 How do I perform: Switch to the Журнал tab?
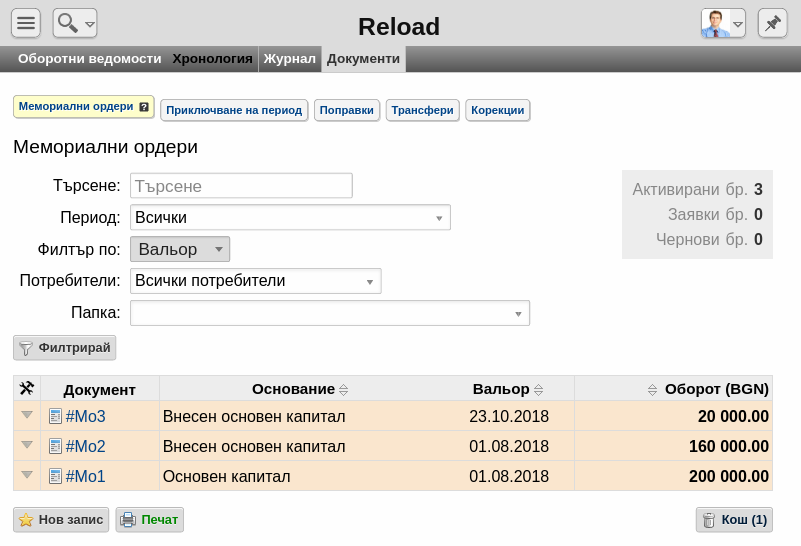[290, 59]
